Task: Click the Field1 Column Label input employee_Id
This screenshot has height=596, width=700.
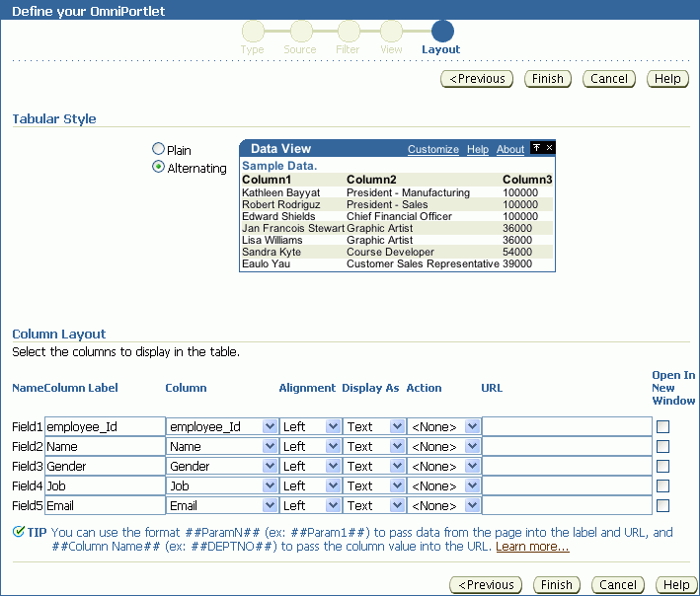Action: 106,427
